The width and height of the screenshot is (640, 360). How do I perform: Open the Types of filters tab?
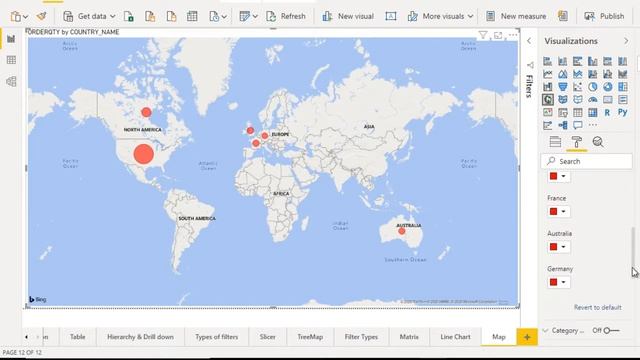coord(216,337)
